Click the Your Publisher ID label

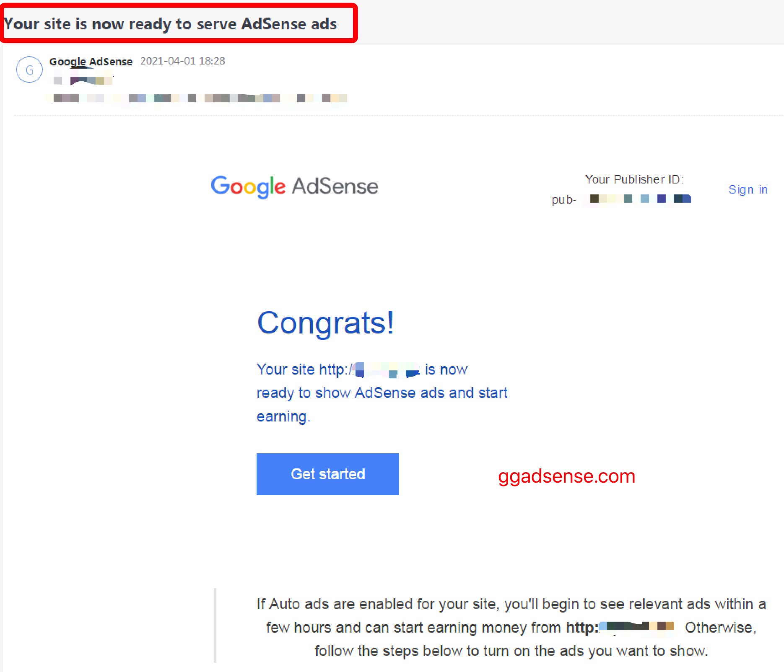634,179
